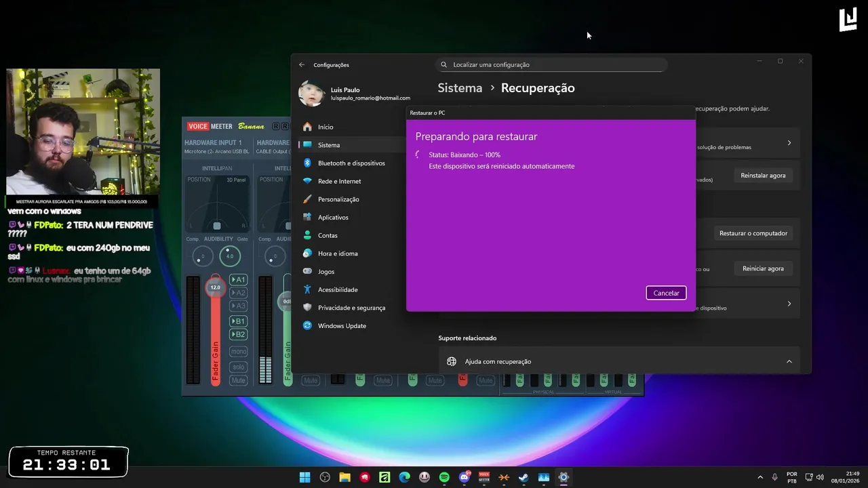The height and width of the screenshot is (488, 868).
Task: Mute Voicemeeter Hardware Input 1 strip
Action: (x=238, y=380)
